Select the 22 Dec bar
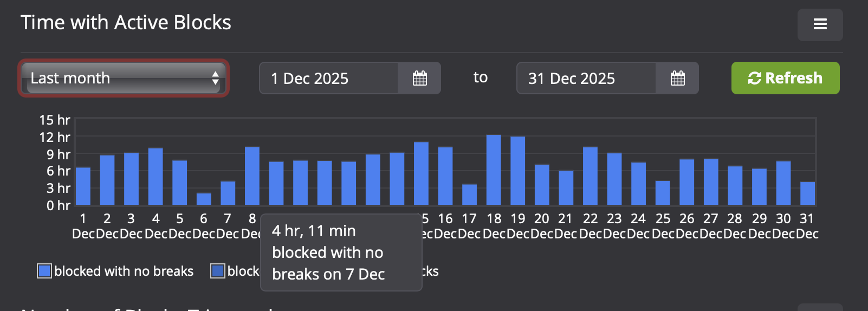Viewport: 868px width, 311px height. point(590,176)
